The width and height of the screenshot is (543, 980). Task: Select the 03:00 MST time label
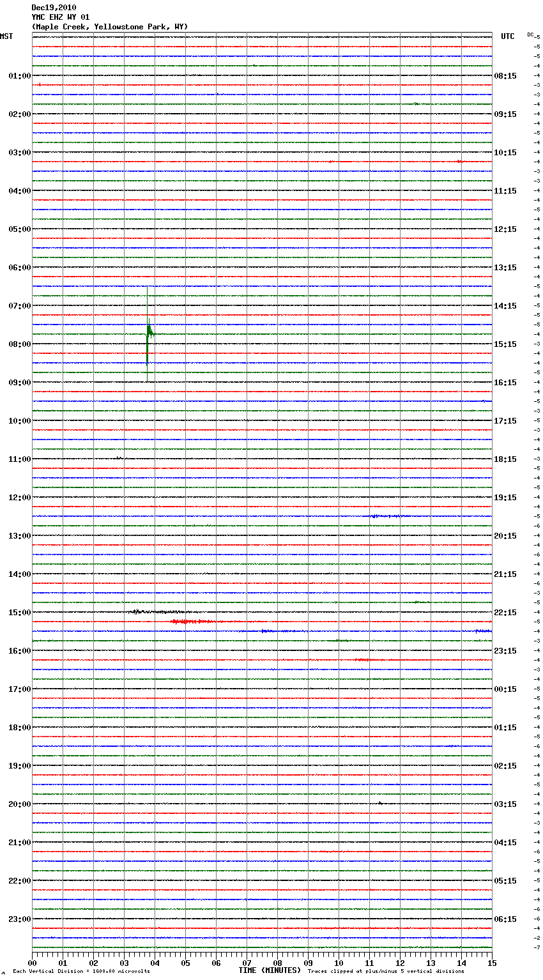(x=20, y=153)
